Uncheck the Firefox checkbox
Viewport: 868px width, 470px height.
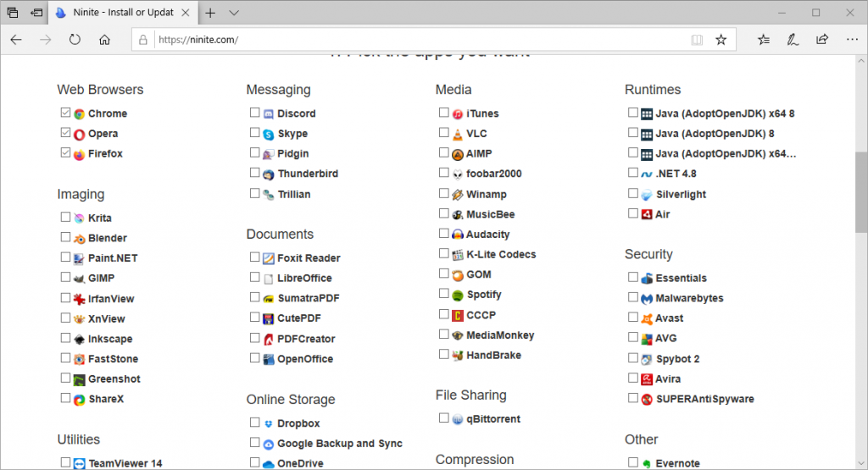click(x=65, y=152)
